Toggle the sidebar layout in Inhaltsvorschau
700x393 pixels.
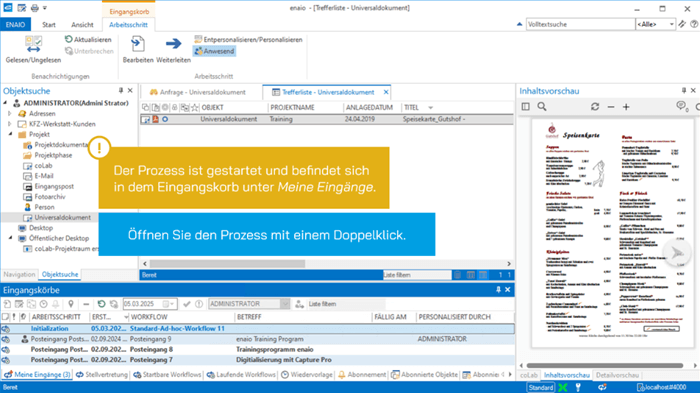[x=525, y=107]
